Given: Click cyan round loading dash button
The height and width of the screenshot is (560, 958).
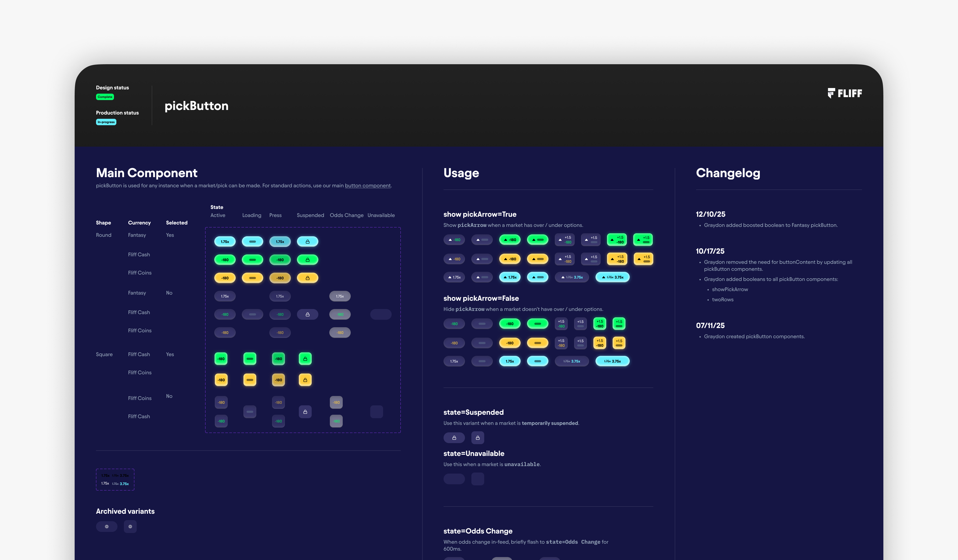Looking at the screenshot, I should coord(253,242).
